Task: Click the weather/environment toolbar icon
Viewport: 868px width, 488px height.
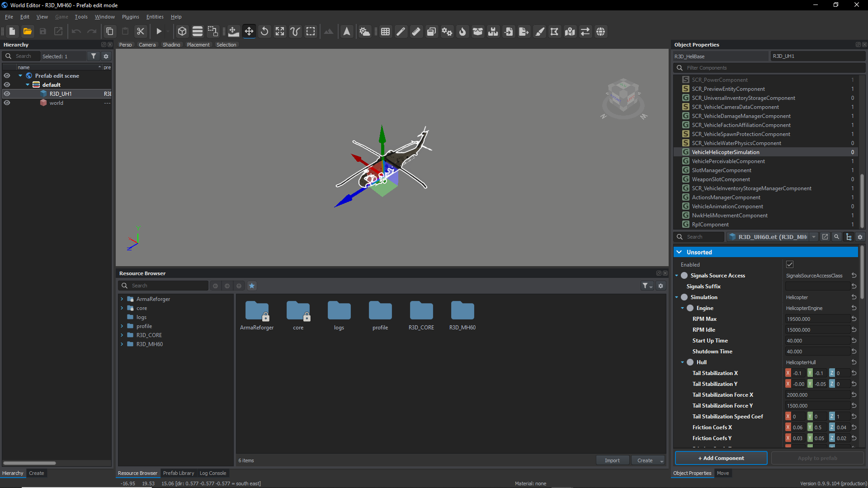Action: [x=364, y=32]
